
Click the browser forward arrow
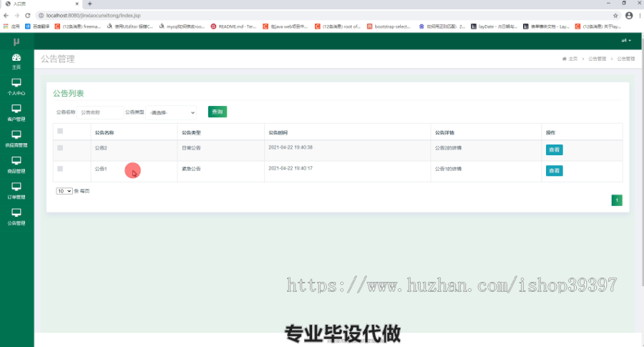point(17,16)
